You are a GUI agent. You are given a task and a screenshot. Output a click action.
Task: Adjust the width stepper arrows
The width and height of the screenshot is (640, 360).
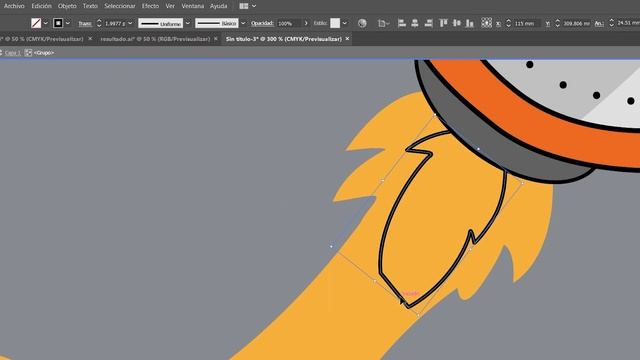[611, 23]
